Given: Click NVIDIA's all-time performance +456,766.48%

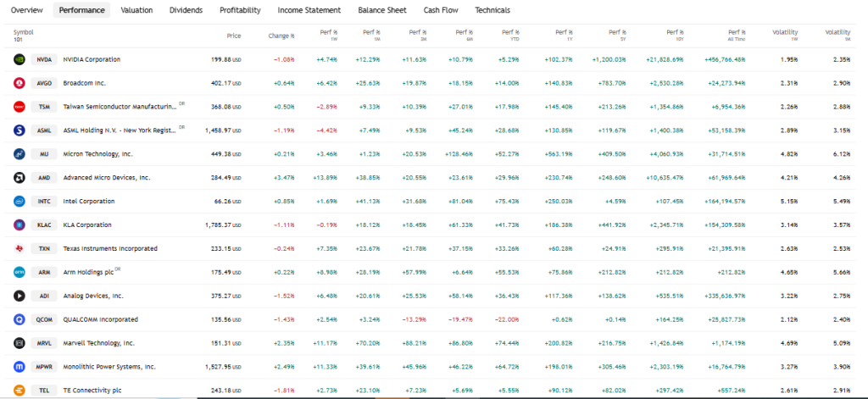Looking at the screenshot, I should [x=725, y=59].
